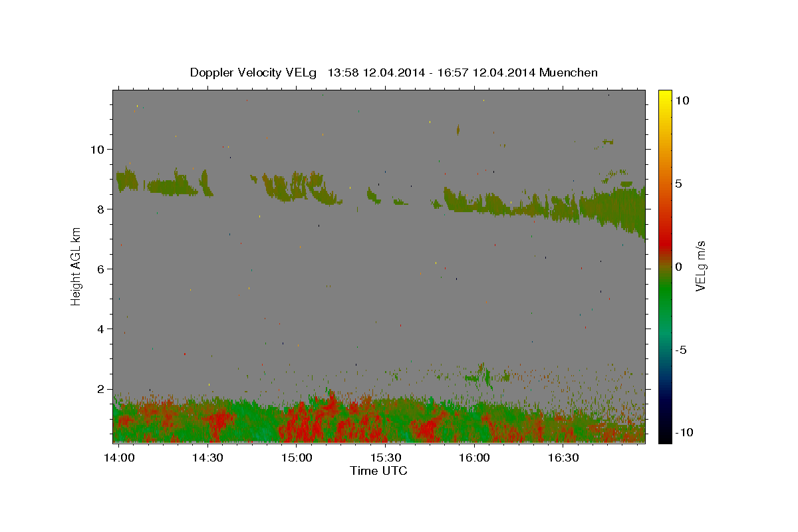Click the height tick label 10
This screenshot has width=798, height=532.
pos(97,149)
